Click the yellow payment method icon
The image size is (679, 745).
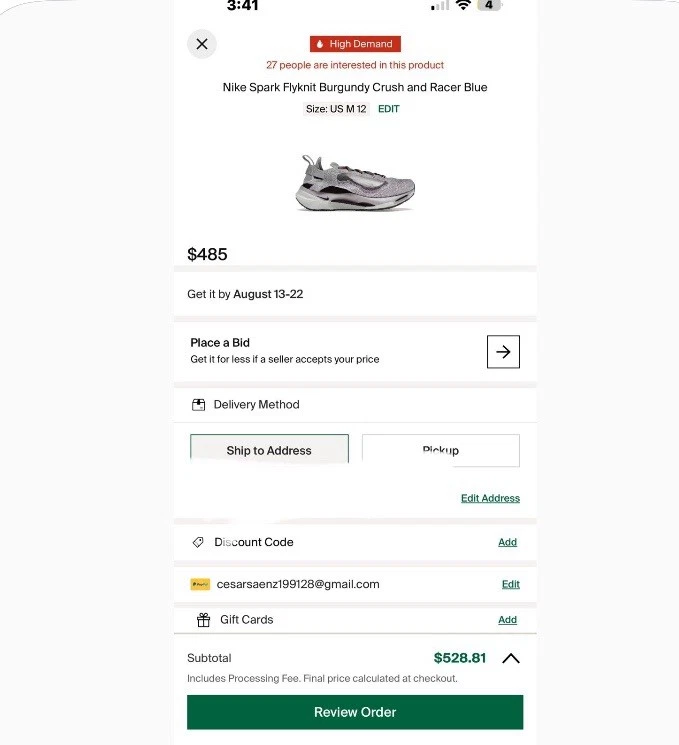click(x=200, y=584)
